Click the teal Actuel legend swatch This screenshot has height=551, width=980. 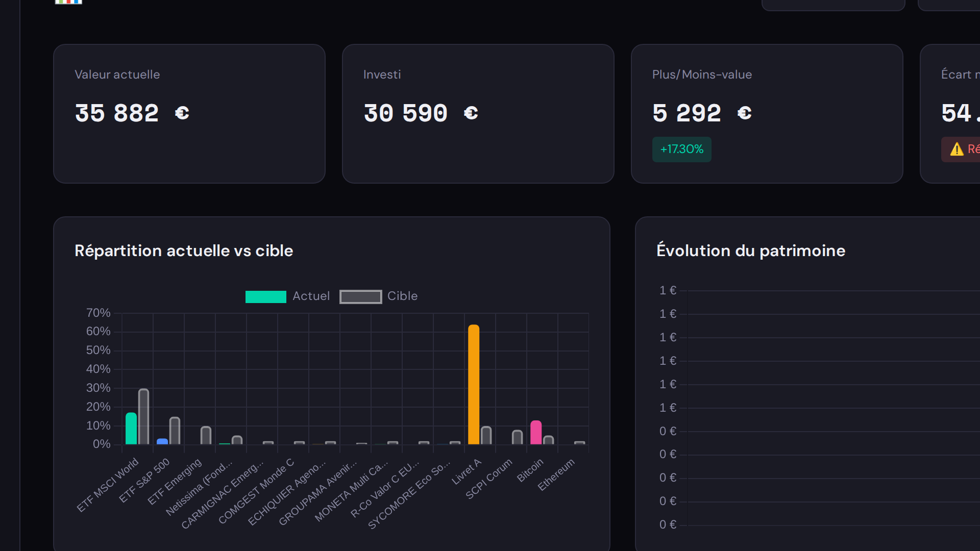(x=265, y=296)
